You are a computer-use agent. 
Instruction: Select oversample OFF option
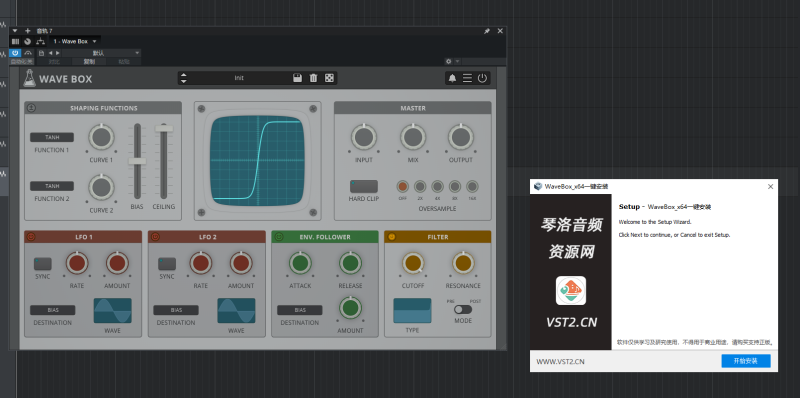(403, 186)
